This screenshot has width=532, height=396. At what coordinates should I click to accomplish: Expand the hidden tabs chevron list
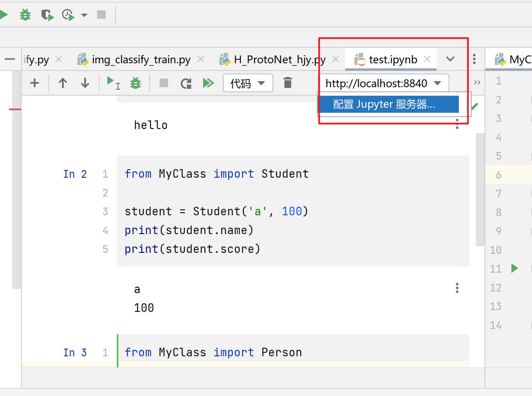450,59
